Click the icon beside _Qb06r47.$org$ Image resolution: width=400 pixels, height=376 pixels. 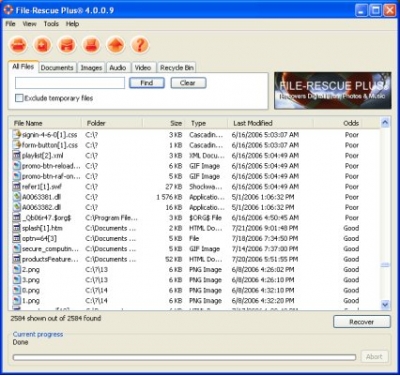[17, 218]
